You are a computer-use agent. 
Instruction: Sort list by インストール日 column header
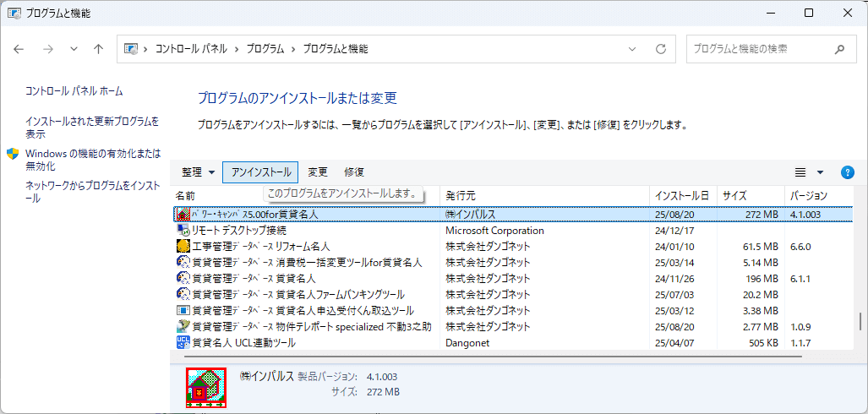click(x=682, y=195)
